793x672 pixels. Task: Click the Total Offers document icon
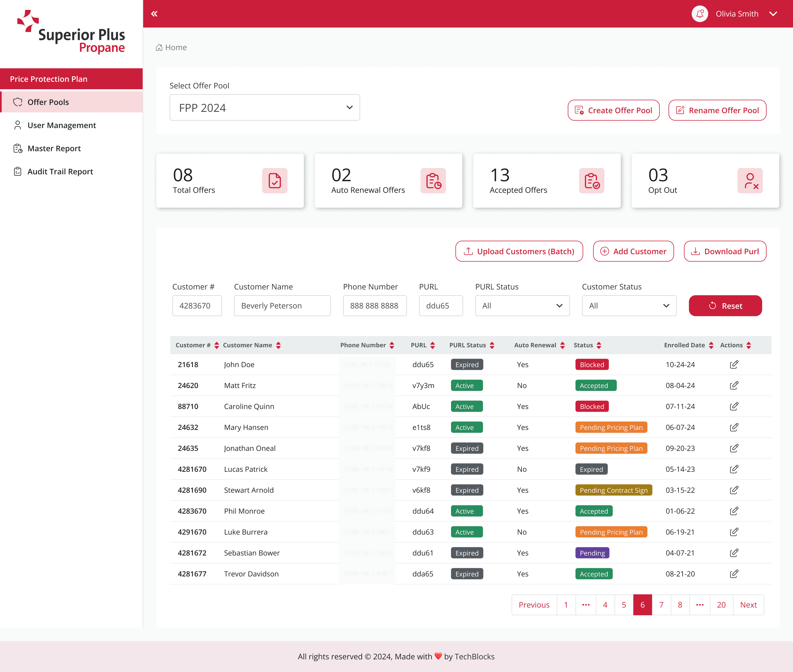[274, 181]
